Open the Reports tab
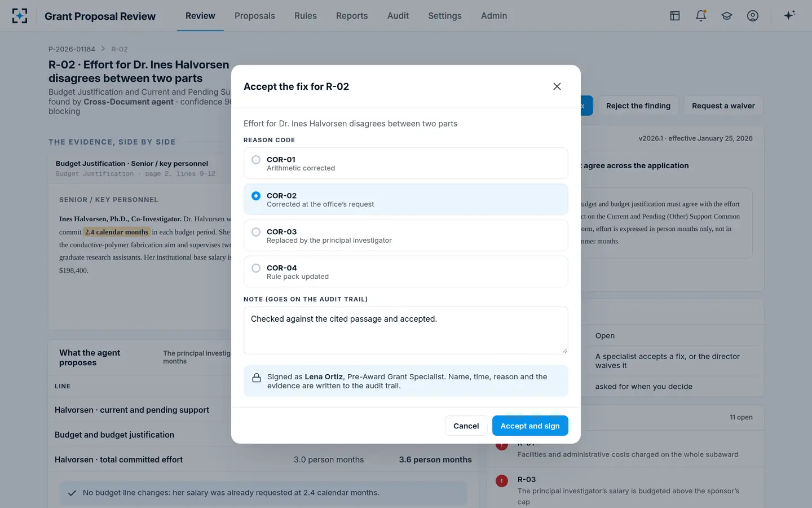The height and width of the screenshot is (508, 812). point(352,16)
